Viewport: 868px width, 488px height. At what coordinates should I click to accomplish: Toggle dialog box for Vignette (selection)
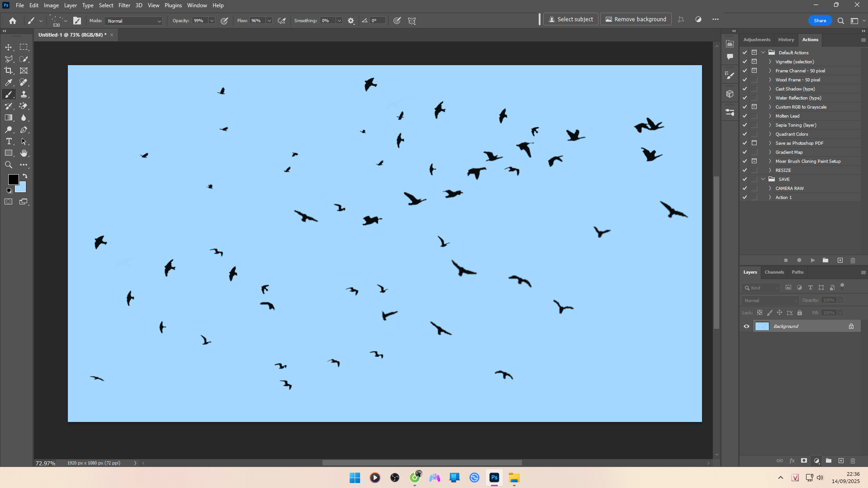click(x=754, y=62)
